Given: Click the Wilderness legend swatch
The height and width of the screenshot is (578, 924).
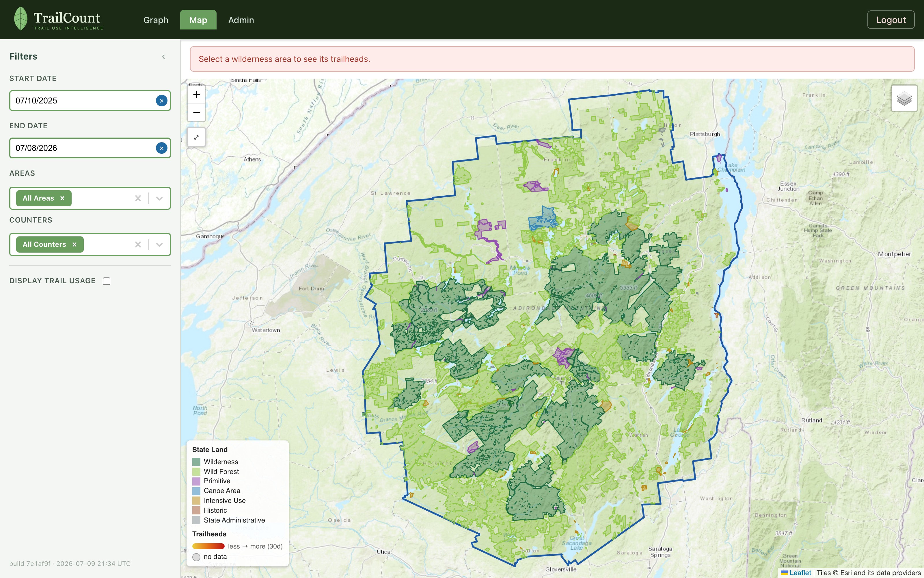Looking at the screenshot, I should point(196,462).
